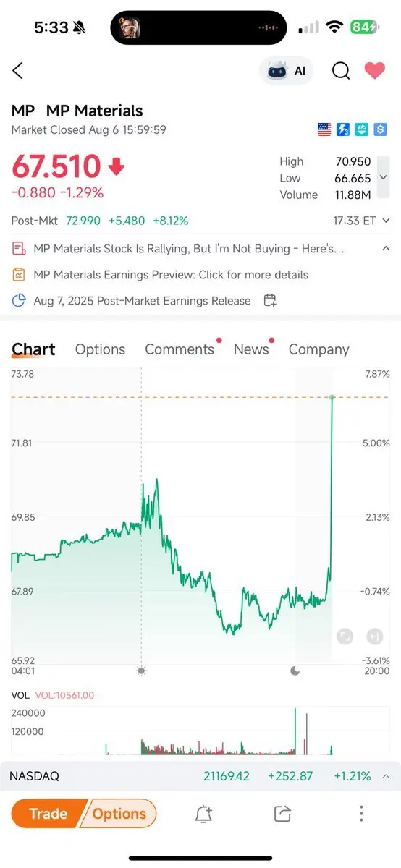
Task: Toggle the post-market moon marker on chart
Action: (x=295, y=671)
